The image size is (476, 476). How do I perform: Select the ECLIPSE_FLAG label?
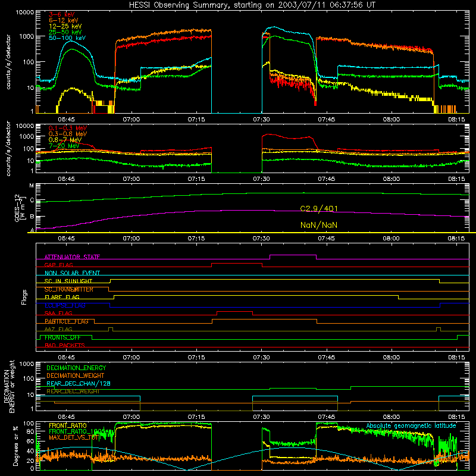click(65, 305)
